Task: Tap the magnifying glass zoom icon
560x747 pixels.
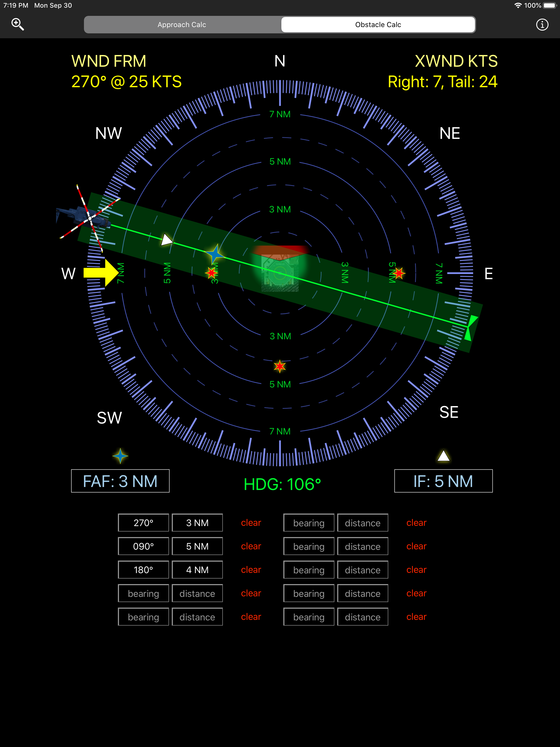Action: [17, 24]
